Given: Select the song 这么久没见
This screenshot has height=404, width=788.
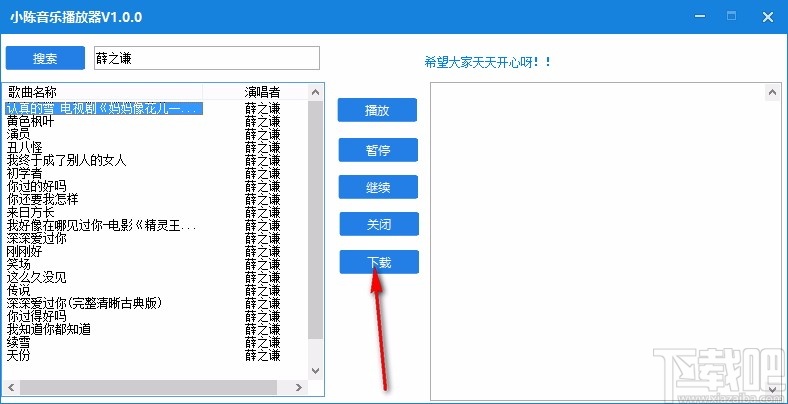Looking at the screenshot, I should 36,277.
